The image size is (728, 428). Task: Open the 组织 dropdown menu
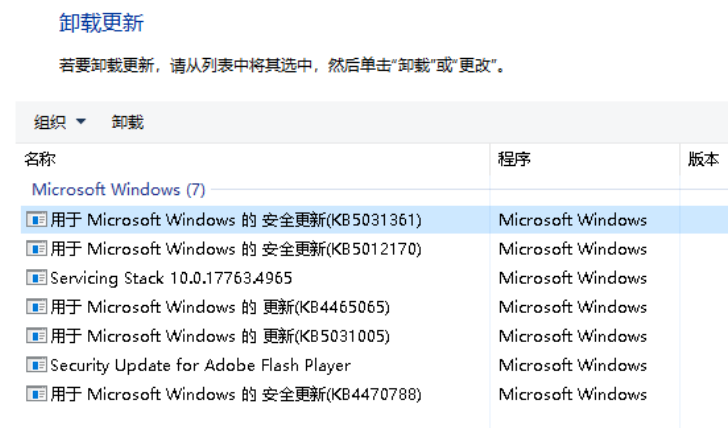60,122
